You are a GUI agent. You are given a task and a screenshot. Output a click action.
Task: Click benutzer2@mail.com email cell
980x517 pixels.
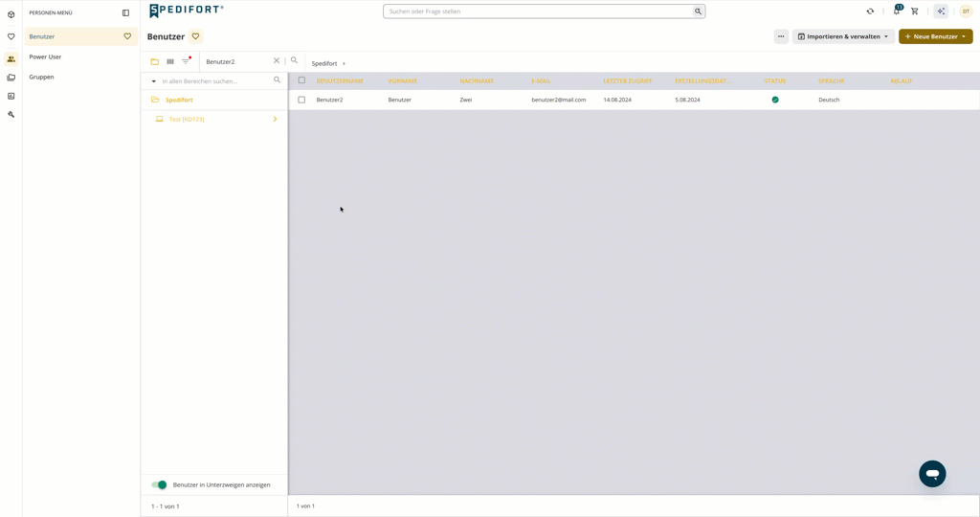pyautogui.click(x=559, y=100)
